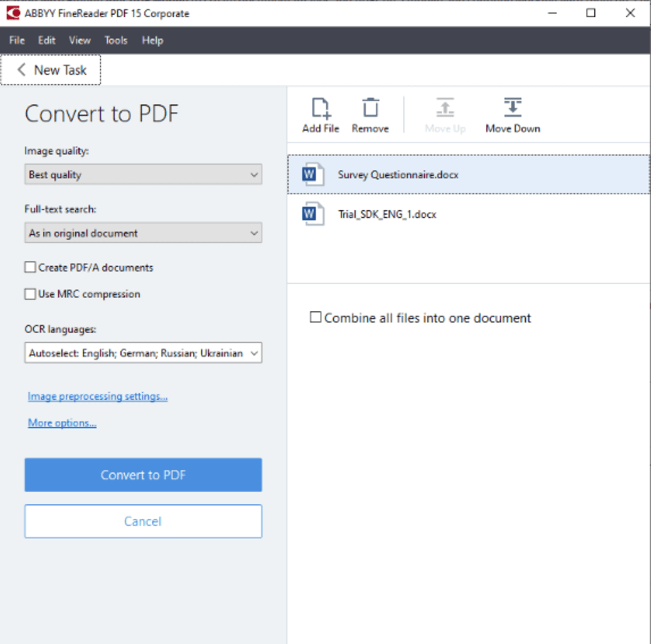Open the File menu
The width and height of the screenshot is (651, 644).
(x=17, y=40)
